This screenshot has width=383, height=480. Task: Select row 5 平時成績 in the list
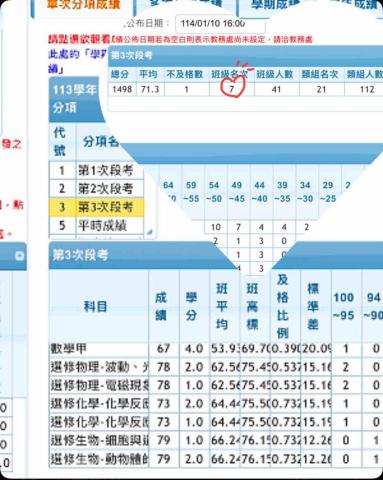pyautogui.click(x=97, y=226)
